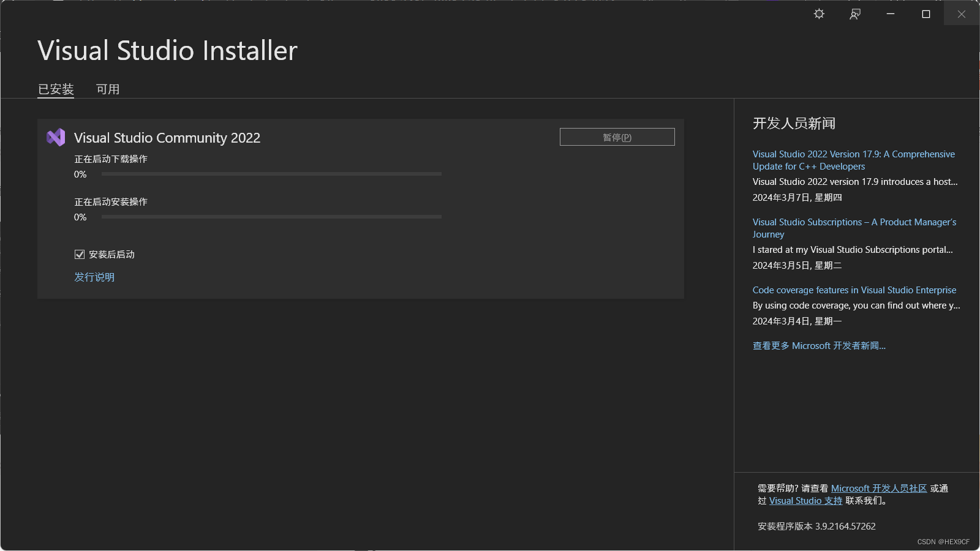This screenshot has height=551, width=980.
Task: Click the send feedback icon
Action: [x=855, y=13]
